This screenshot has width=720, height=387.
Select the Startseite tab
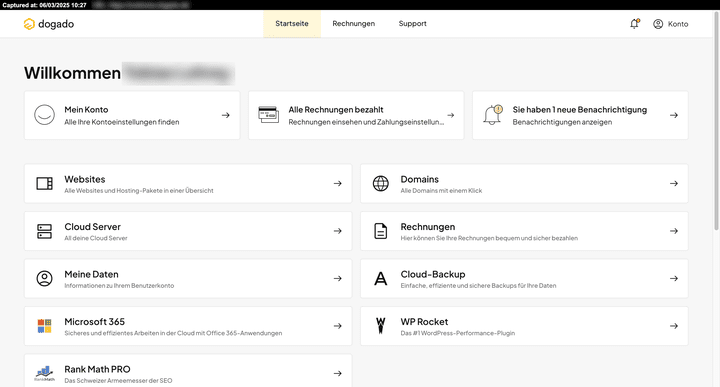tap(292, 23)
